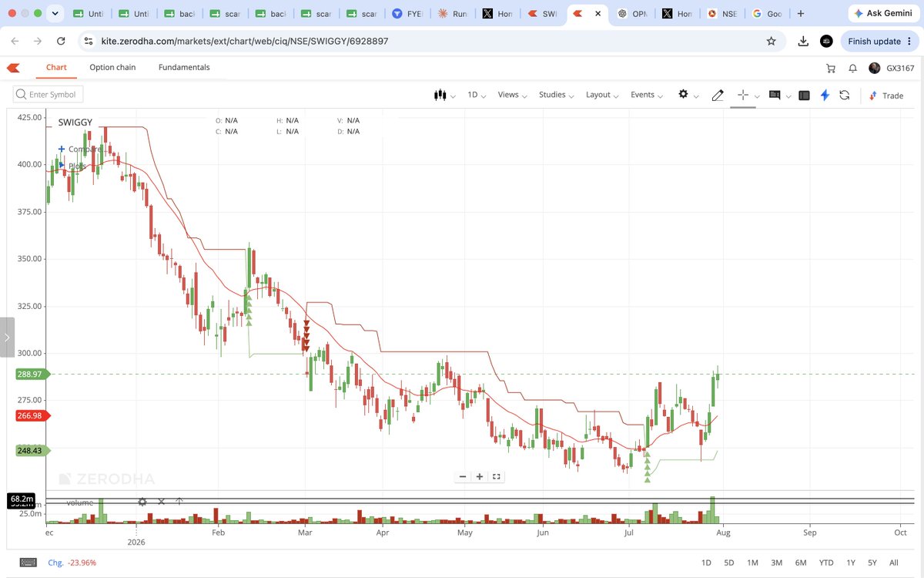924x578 pixels.
Task: Click the keyboard shortcuts icon
Action: click(28, 563)
